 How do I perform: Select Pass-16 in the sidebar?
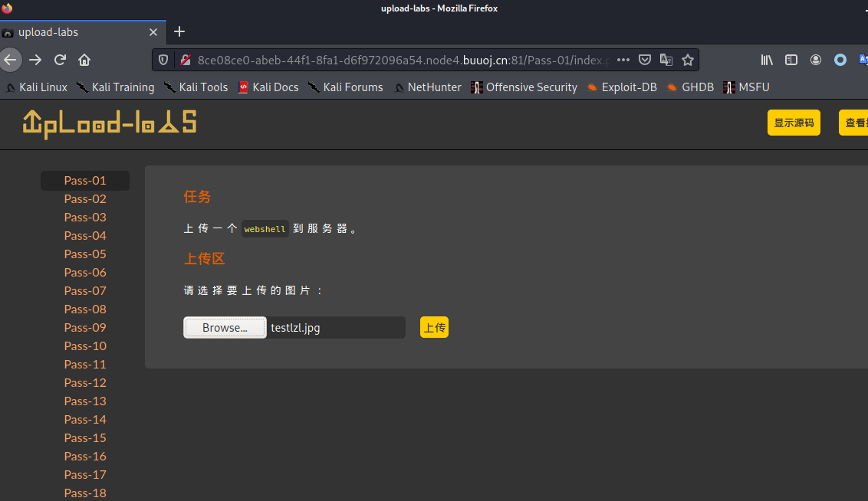coord(84,457)
